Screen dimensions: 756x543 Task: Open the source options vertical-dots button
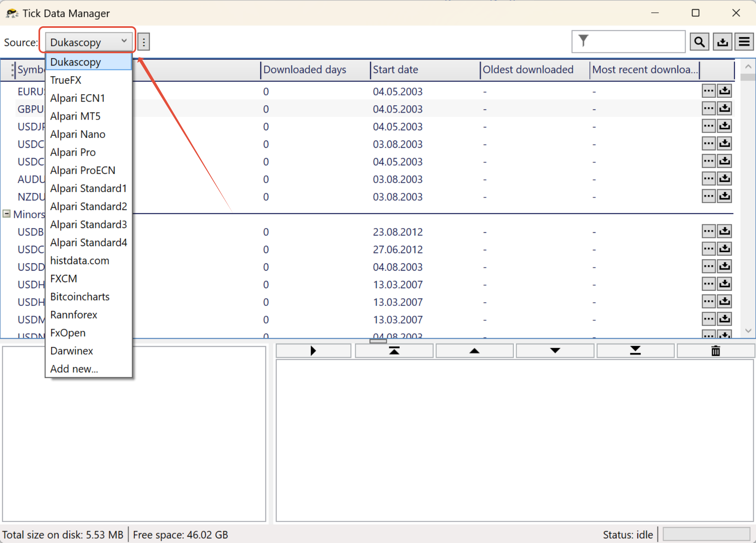[x=144, y=42]
